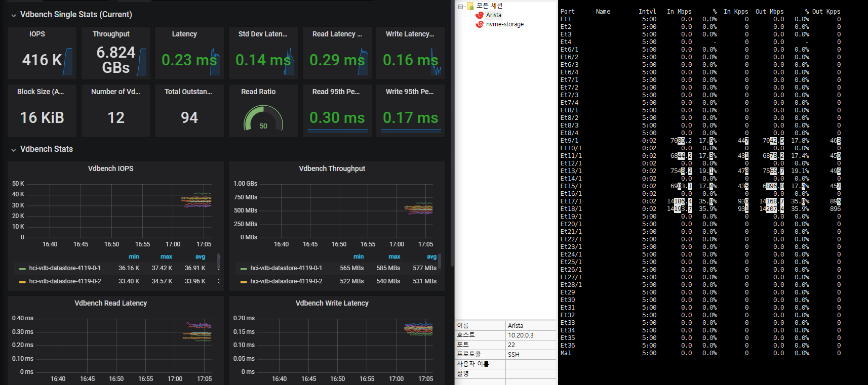Click the Out Mbps column header
Image resolution: width=868 pixels, height=385 pixels.
(769, 12)
